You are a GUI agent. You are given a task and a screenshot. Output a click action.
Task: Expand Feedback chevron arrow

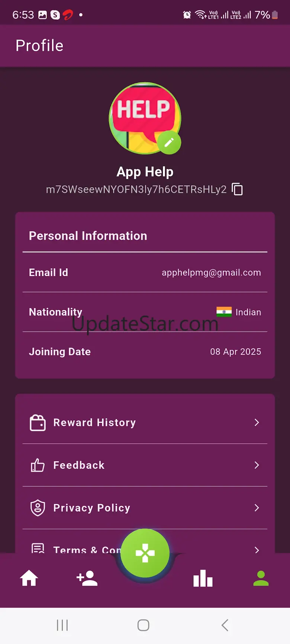click(257, 465)
